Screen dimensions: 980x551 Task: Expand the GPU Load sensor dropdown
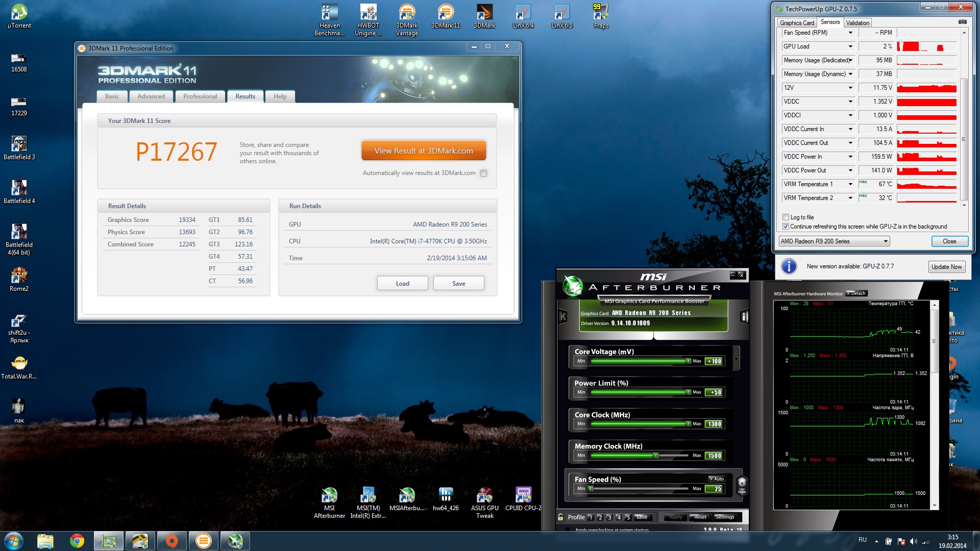tap(850, 46)
